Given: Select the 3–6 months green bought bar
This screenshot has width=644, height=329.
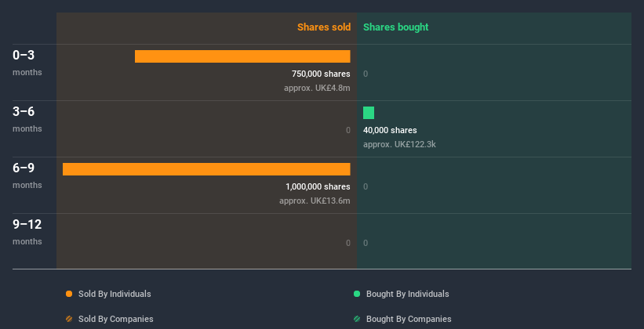Looking at the screenshot, I should tap(369, 113).
